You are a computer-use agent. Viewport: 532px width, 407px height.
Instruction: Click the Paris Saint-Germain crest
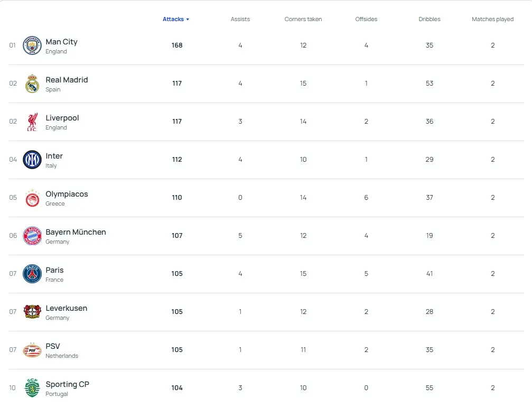32,274
